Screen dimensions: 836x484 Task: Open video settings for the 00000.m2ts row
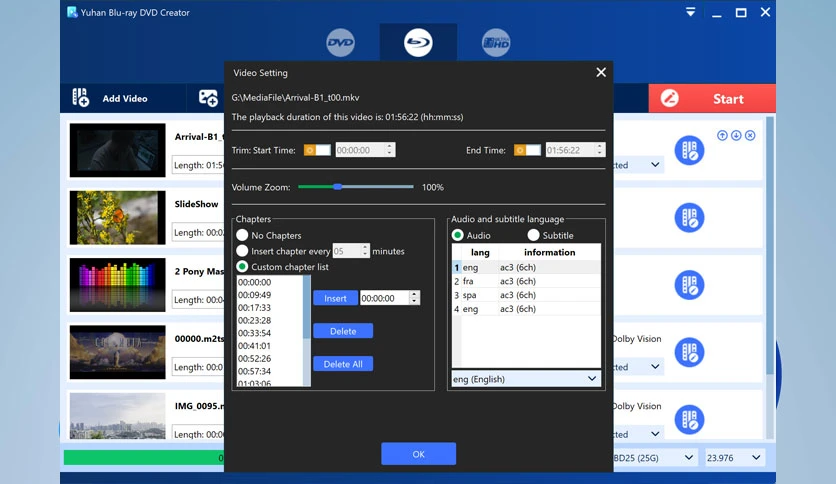pyautogui.click(x=689, y=352)
